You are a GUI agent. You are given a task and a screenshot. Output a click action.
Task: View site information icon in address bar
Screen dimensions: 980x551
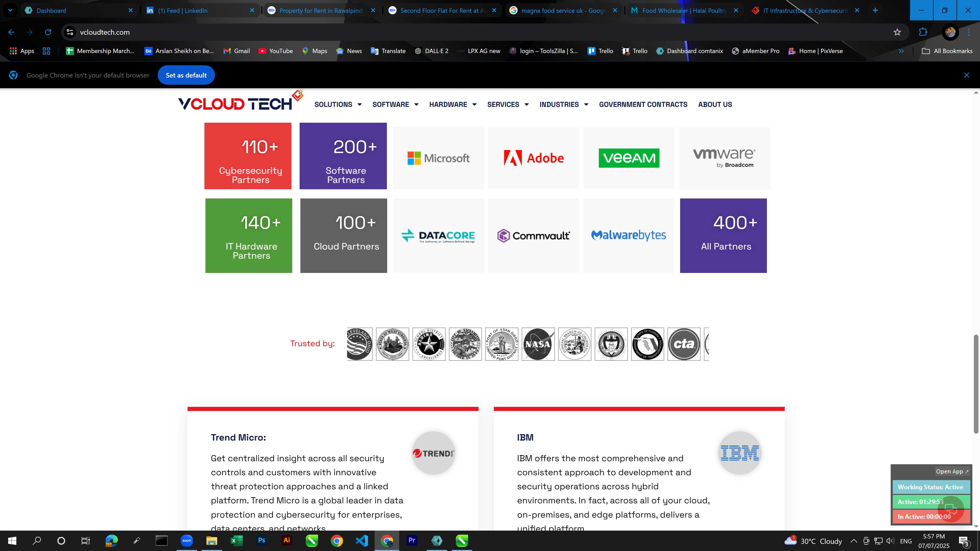(70, 32)
